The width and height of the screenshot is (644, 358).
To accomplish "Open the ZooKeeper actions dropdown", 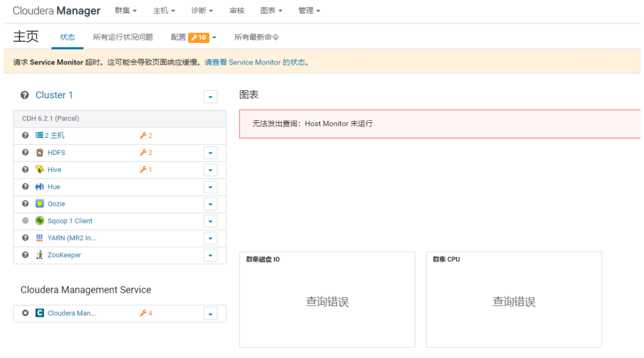I will [210, 256].
